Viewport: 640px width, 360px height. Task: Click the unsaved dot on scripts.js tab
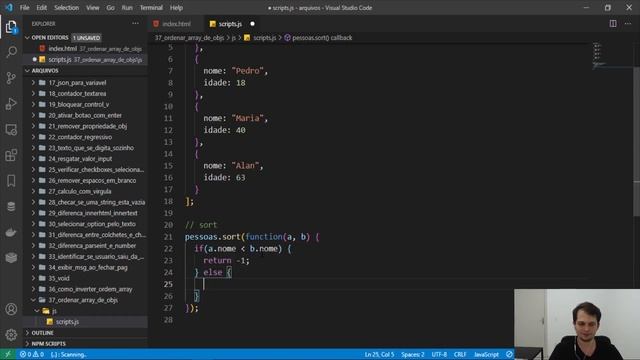click(252, 24)
